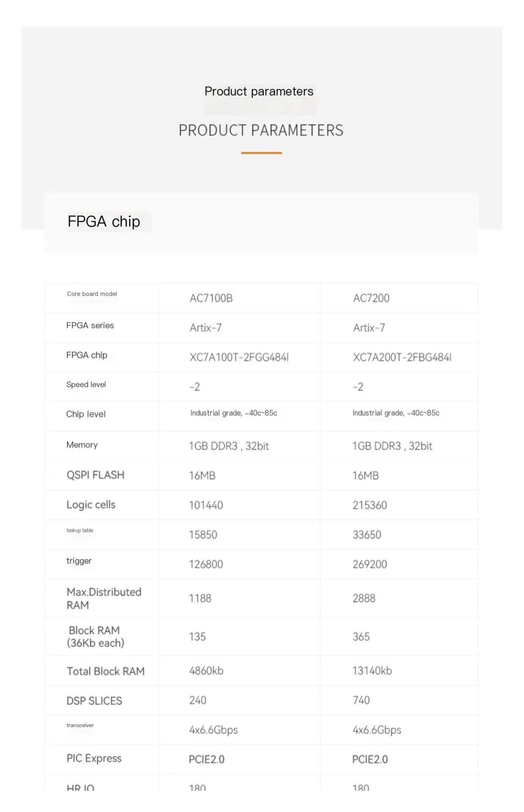Select the XC7A100T-2FGG484I chip value
This screenshot has height=812, width=524.
tap(239, 357)
